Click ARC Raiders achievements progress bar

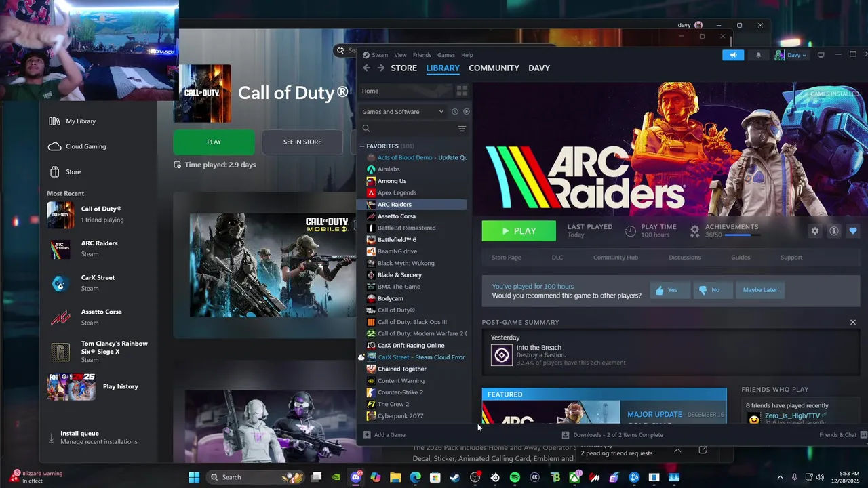coord(742,235)
